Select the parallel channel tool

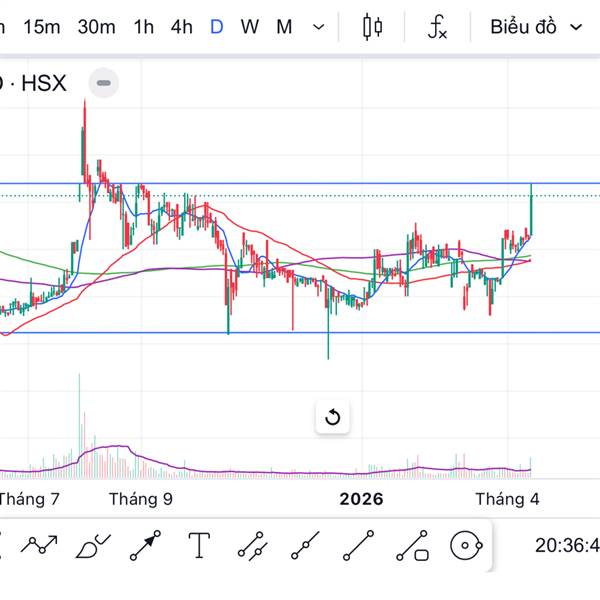click(x=251, y=546)
